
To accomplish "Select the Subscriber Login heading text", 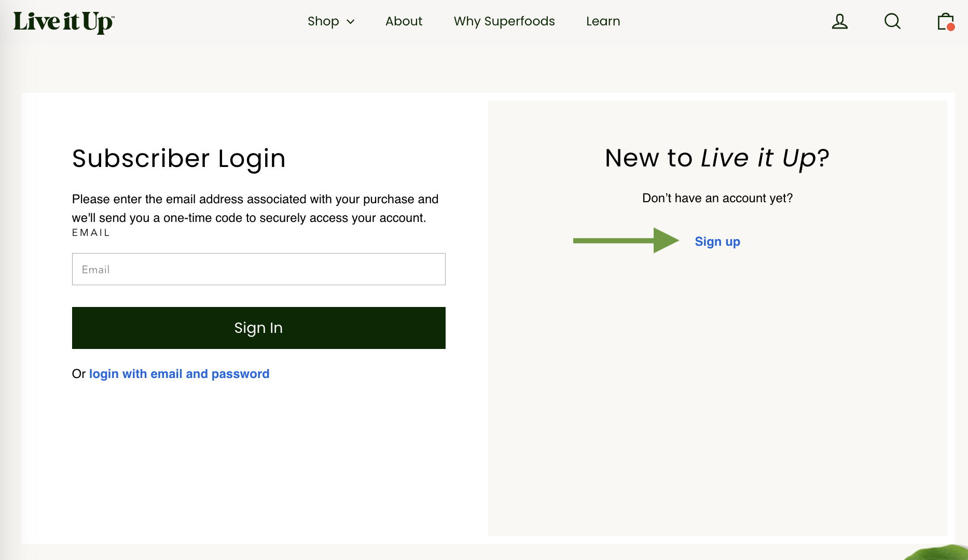I will [x=179, y=159].
